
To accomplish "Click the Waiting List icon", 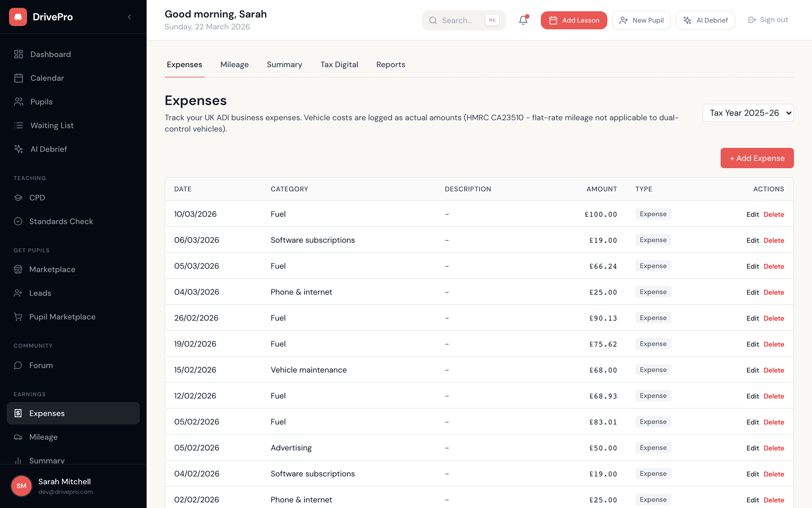I will tap(18, 125).
